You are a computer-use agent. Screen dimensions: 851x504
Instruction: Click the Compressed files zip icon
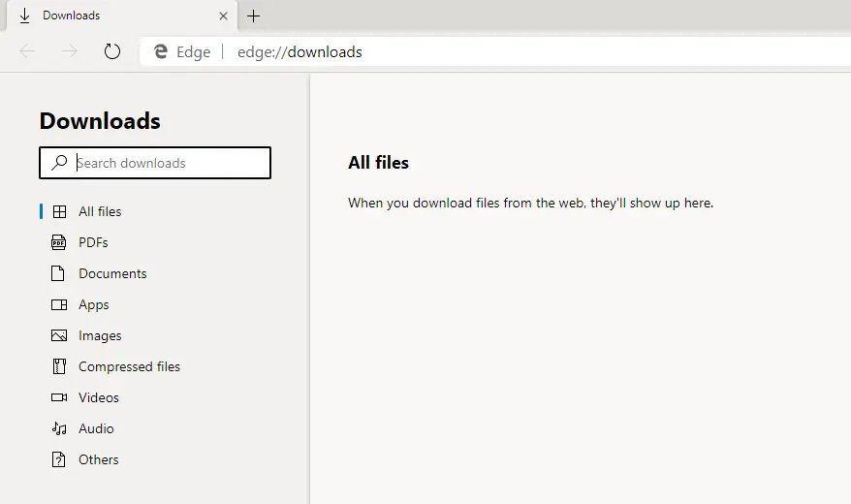pos(59,366)
